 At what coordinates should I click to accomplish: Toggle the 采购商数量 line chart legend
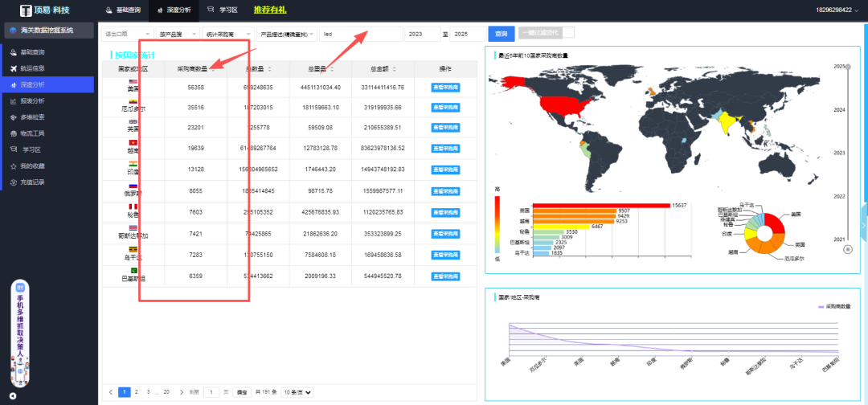pos(833,306)
